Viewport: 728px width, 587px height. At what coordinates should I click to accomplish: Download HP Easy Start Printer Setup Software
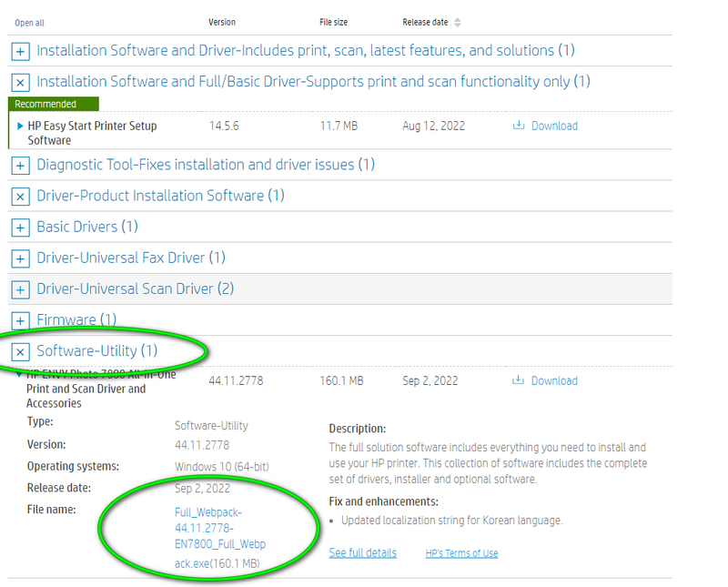(x=554, y=126)
